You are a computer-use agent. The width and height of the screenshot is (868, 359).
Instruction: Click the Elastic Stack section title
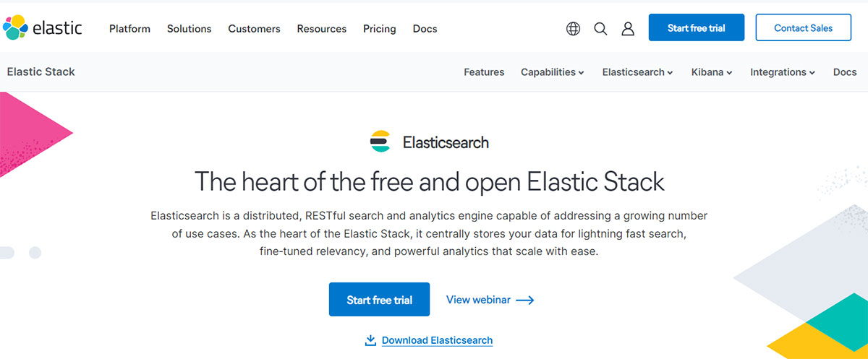coord(41,72)
